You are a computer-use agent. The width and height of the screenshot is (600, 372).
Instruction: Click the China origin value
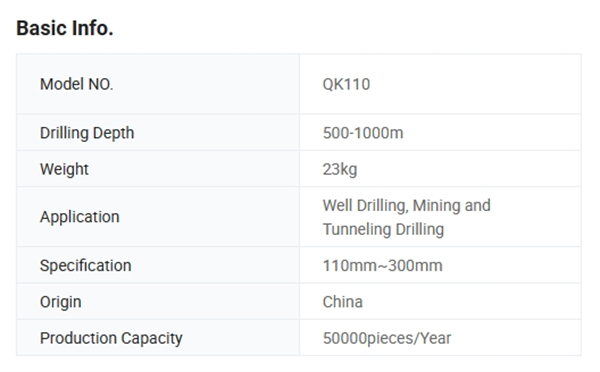(x=342, y=302)
